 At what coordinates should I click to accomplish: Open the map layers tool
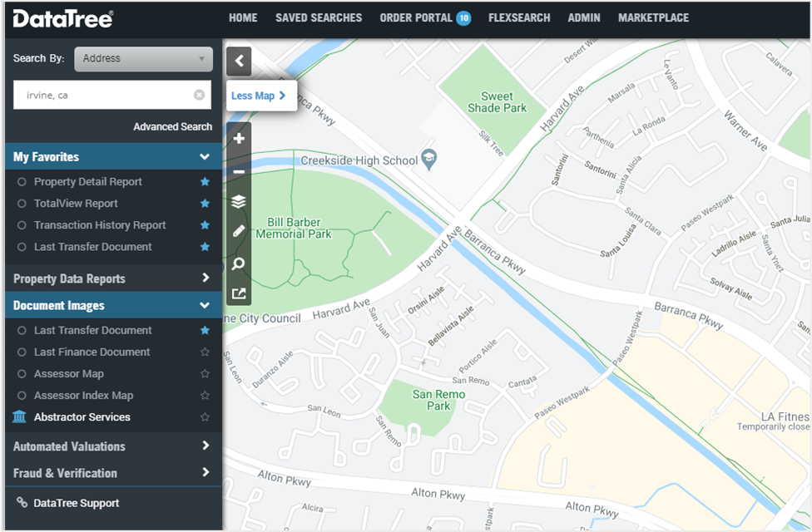tap(239, 201)
